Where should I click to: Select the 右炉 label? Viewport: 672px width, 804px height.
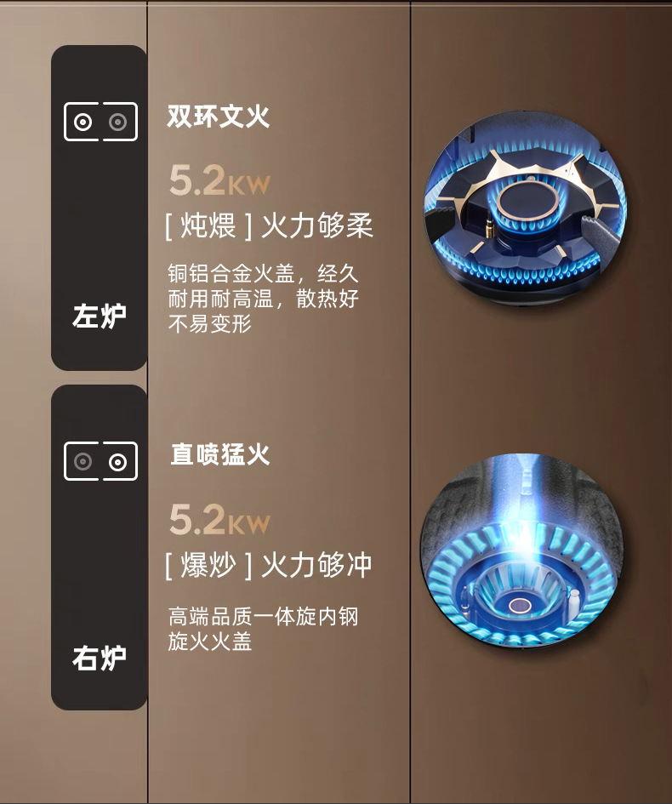[x=100, y=658]
